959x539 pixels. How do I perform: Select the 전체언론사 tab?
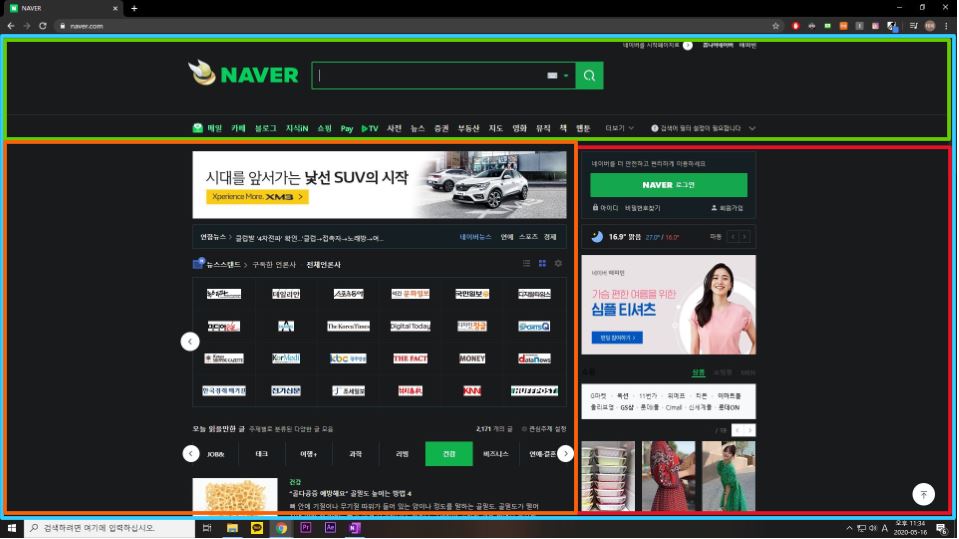[324, 265]
